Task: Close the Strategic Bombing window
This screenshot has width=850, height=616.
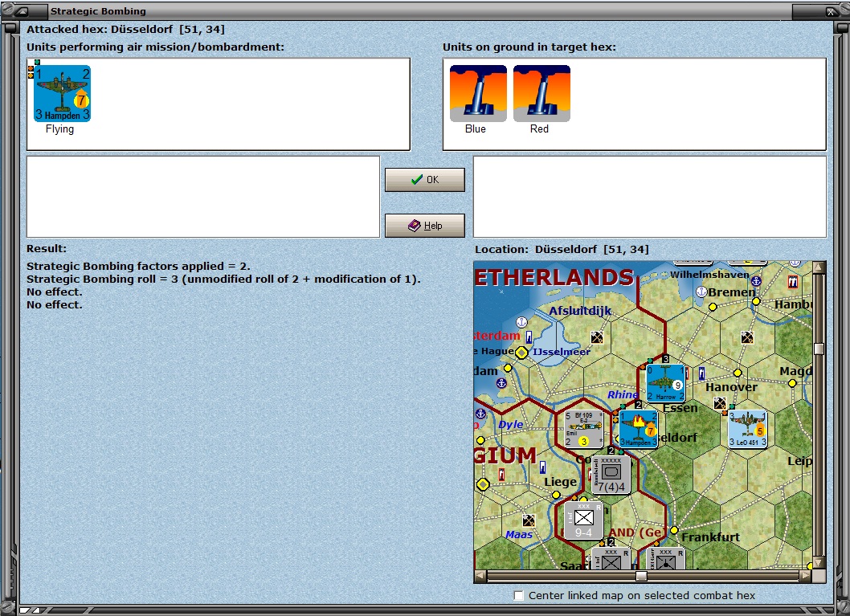Action: pyautogui.click(x=830, y=11)
